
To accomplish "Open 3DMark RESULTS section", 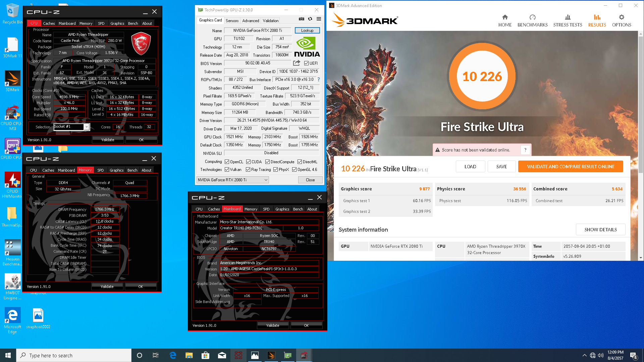I will click(597, 21).
